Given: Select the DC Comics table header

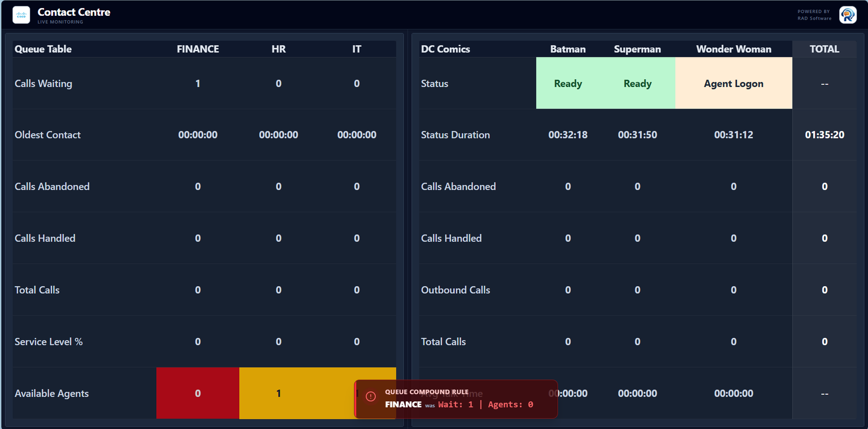Looking at the screenshot, I should [x=445, y=49].
